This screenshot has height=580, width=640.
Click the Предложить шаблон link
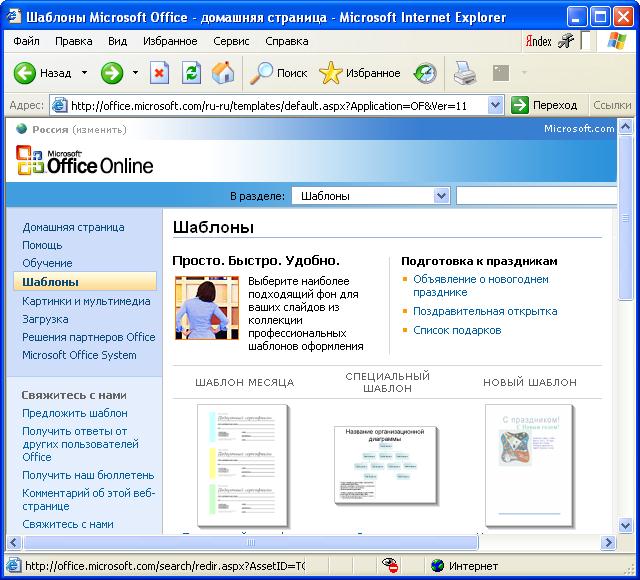pos(75,413)
